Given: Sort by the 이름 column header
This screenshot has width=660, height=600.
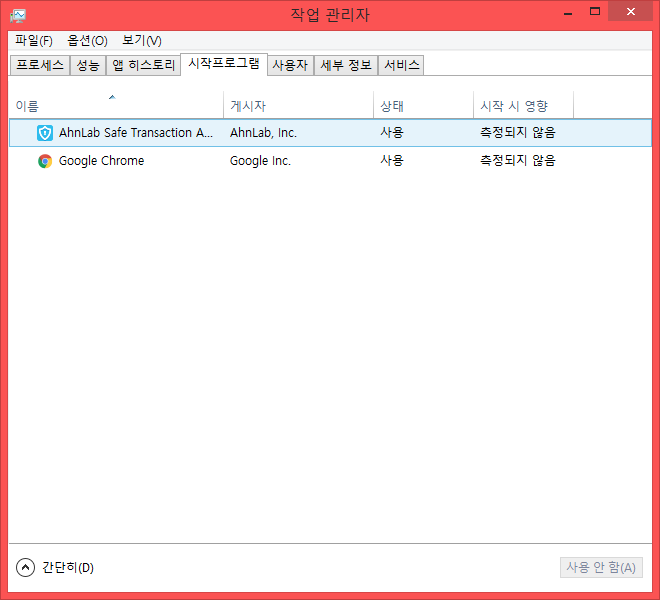Looking at the screenshot, I should 116,105.
